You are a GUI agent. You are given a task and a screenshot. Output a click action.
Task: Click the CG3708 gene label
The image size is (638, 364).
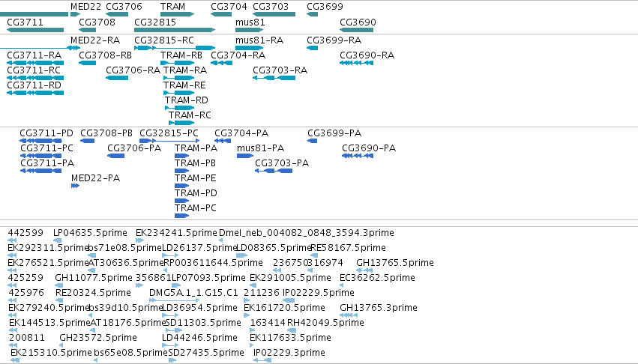click(x=97, y=22)
